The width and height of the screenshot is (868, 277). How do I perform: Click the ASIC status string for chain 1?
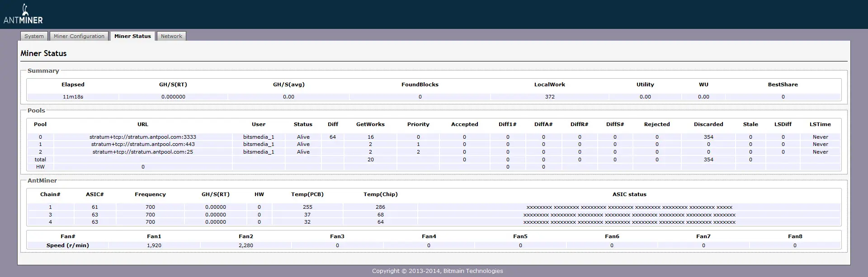click(629, 207)
